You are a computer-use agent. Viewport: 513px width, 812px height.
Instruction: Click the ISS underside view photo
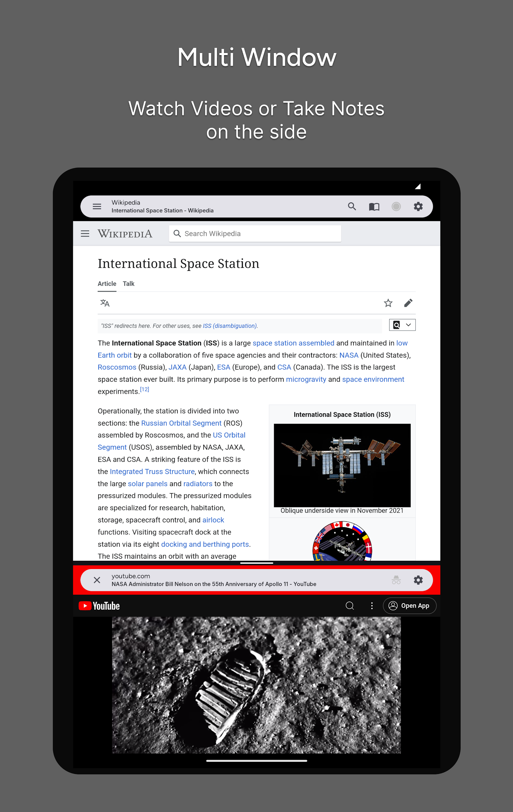click(x=342, y=465)
